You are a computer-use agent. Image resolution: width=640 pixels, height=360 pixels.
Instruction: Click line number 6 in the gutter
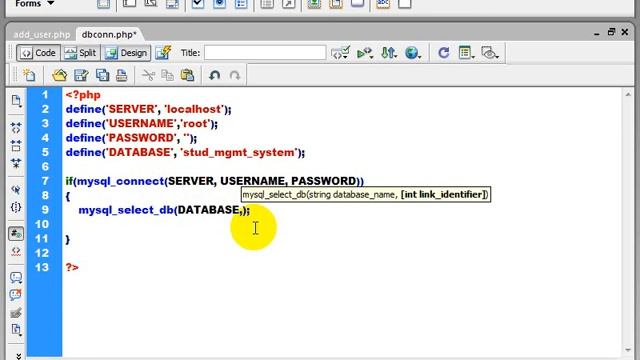pos(45,167)
